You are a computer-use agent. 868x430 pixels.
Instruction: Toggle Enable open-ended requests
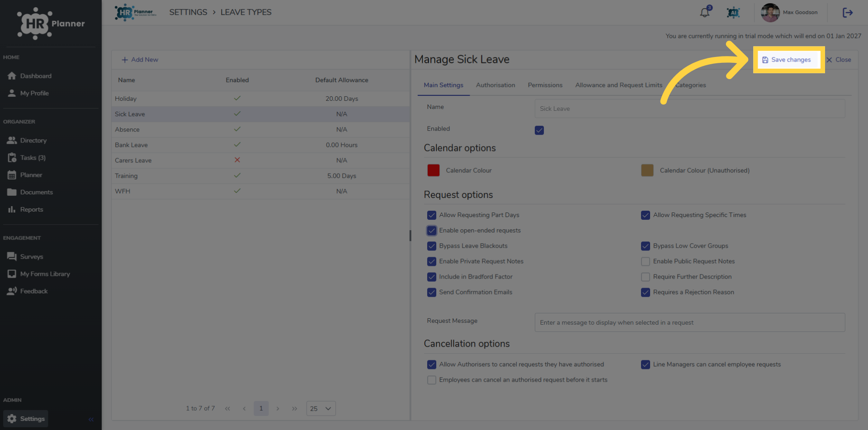[x=432, y=231]
